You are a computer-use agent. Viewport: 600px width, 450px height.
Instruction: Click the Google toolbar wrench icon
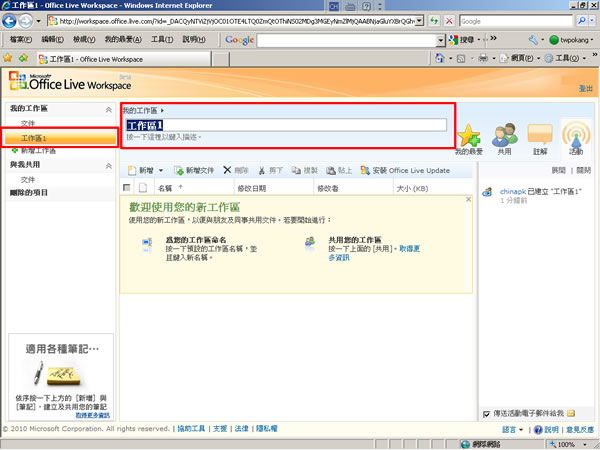(533, 40)
